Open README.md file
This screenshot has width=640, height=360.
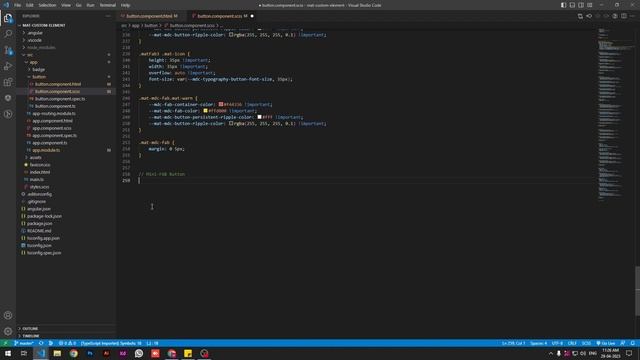click(x=39, y=231)
